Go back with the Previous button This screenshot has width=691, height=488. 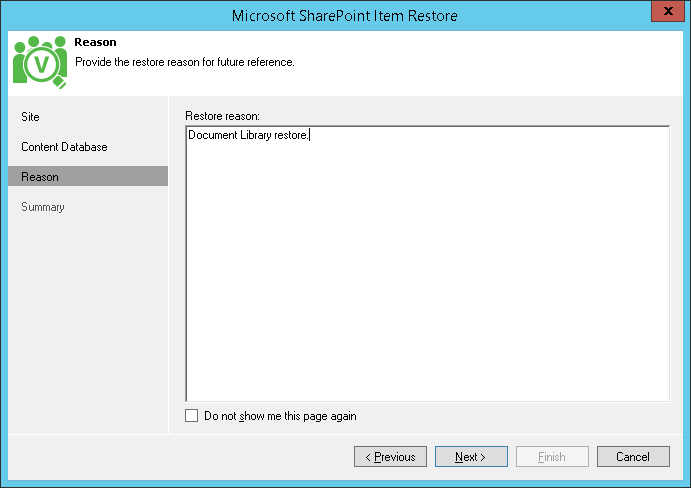[390, 457]
